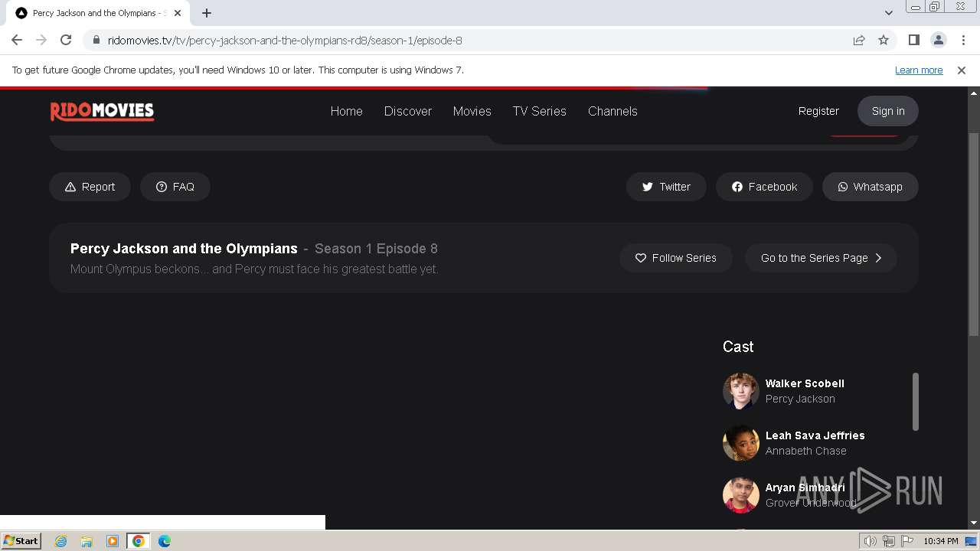Click the RidoMovies logo

point(102,111)
